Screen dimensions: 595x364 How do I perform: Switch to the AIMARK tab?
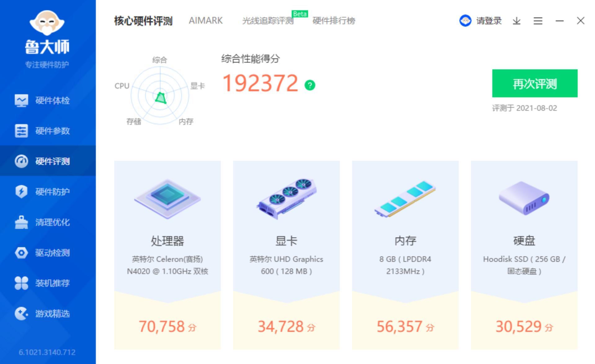coord(206,21)
